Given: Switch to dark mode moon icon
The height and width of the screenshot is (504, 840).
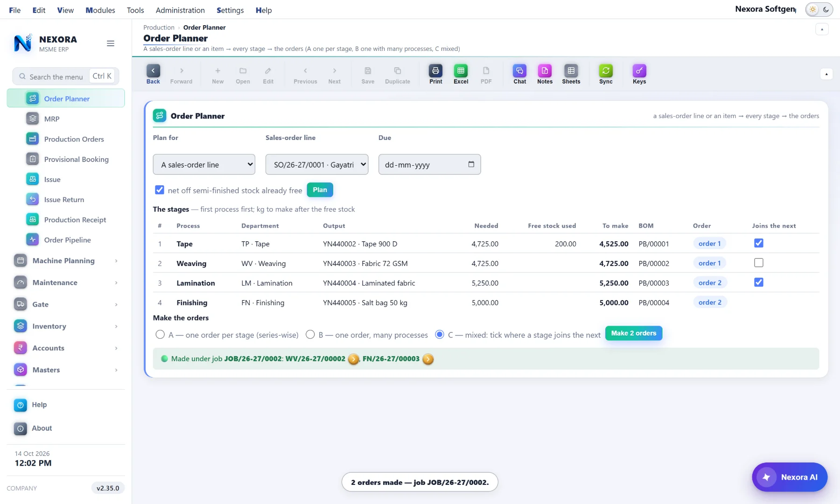Looking at the screenshot, I should [826, 9].
